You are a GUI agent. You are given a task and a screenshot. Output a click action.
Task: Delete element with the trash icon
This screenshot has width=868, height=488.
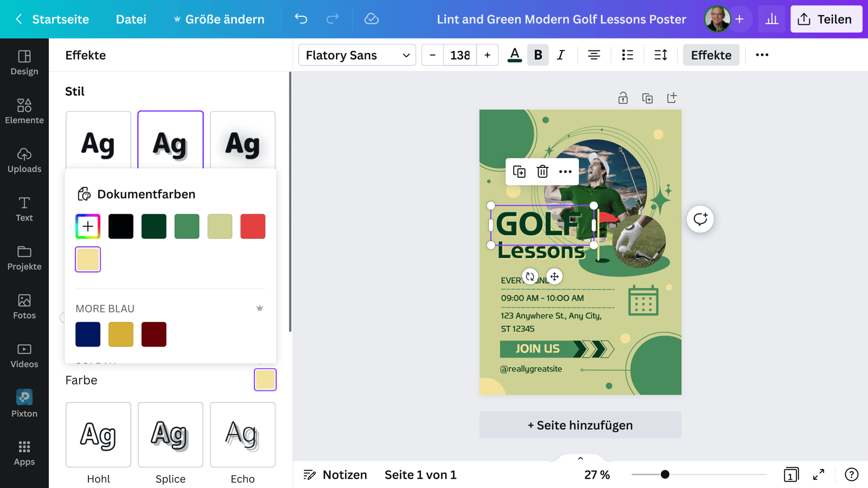[542, 172]
